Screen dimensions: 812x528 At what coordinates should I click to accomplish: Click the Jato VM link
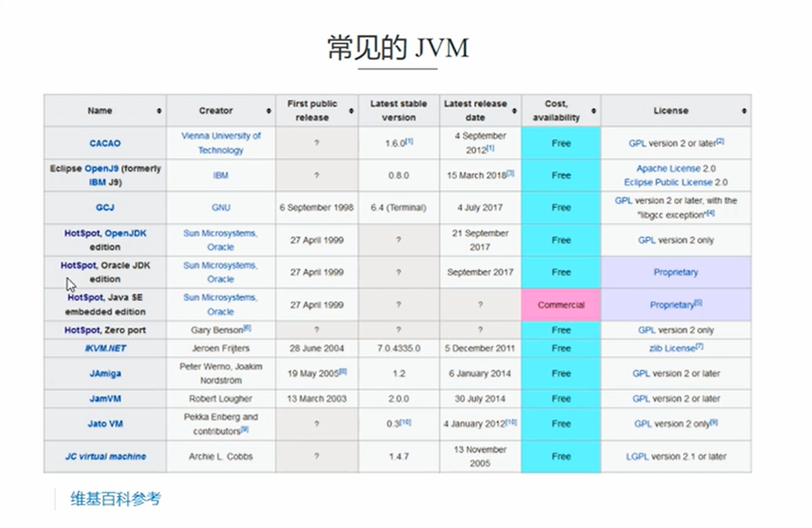coord(105,424)
